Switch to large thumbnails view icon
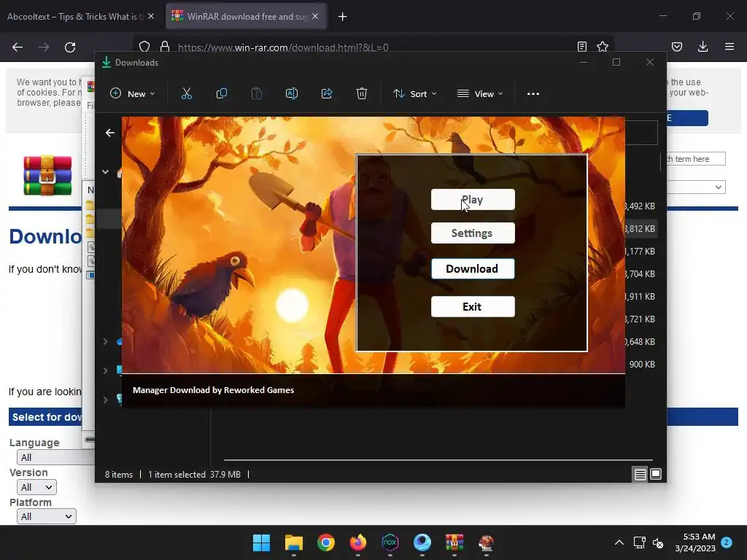747x560 pixels. pos(656,474)
